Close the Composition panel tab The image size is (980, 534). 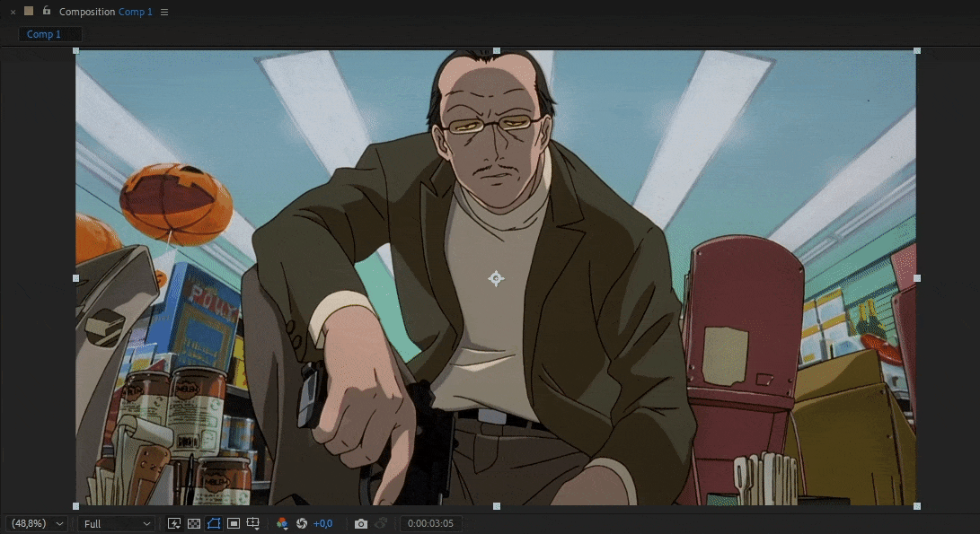coord(13,12)
